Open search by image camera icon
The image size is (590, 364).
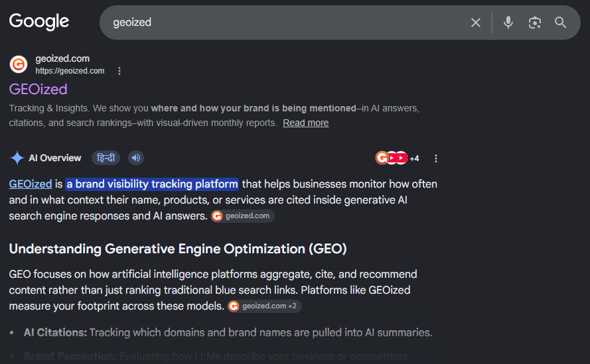(534, 23)
